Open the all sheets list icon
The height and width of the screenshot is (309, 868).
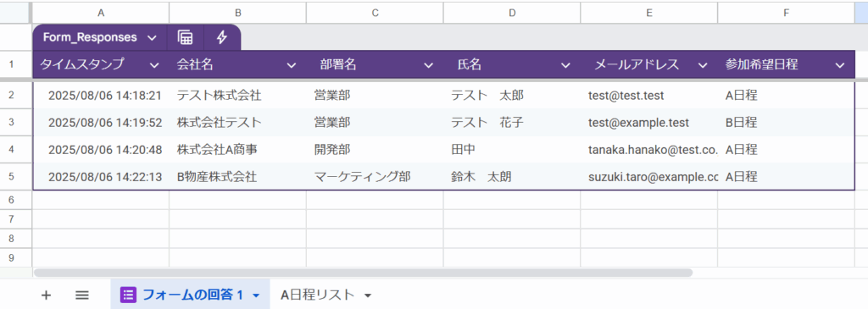[x=82, y=295]
